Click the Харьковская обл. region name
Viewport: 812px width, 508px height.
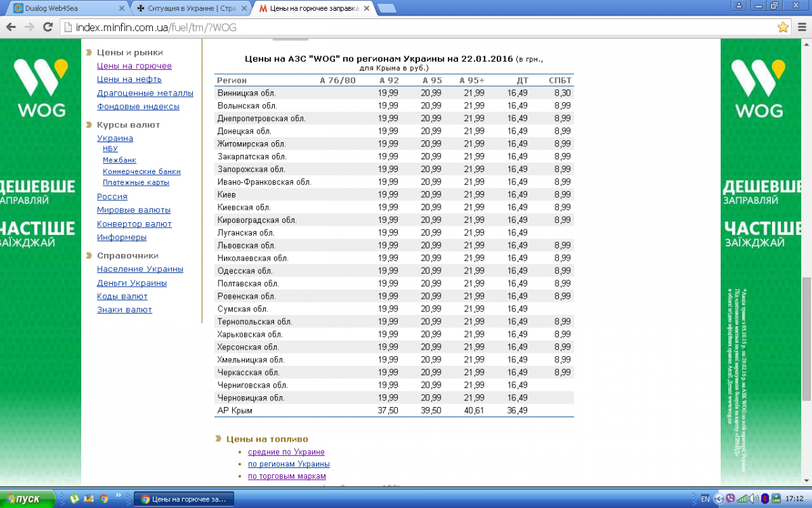click(x=250, y=334)
